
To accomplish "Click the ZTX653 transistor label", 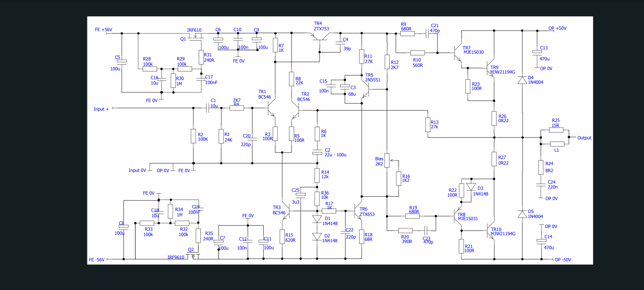I will pyautogui.click(x=367, y=215).
